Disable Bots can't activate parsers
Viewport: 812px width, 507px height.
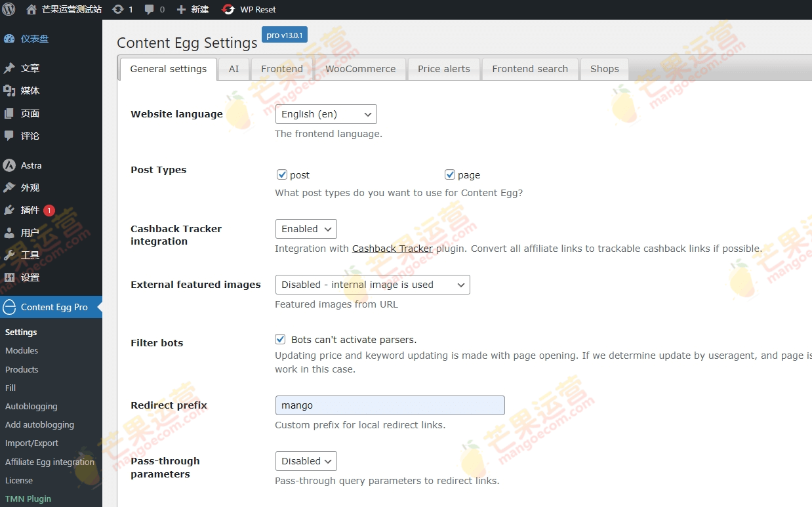pyautogui.click(x=280, y=339)
